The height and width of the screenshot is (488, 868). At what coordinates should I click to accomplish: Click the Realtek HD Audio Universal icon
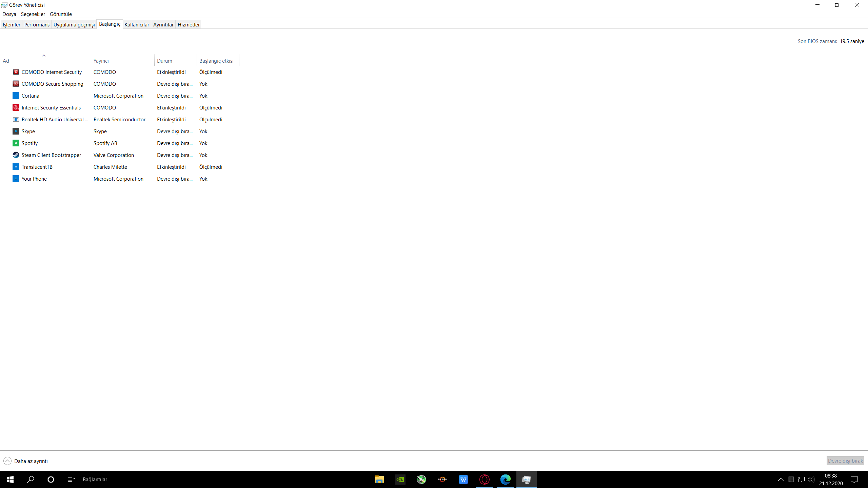point(16,119)
